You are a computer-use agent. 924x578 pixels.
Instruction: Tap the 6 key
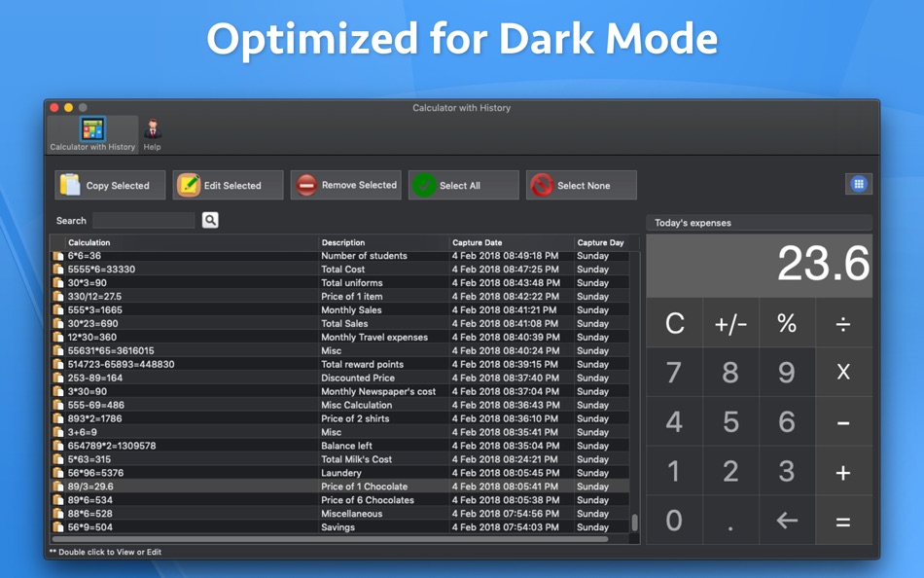tap(787, 421)
